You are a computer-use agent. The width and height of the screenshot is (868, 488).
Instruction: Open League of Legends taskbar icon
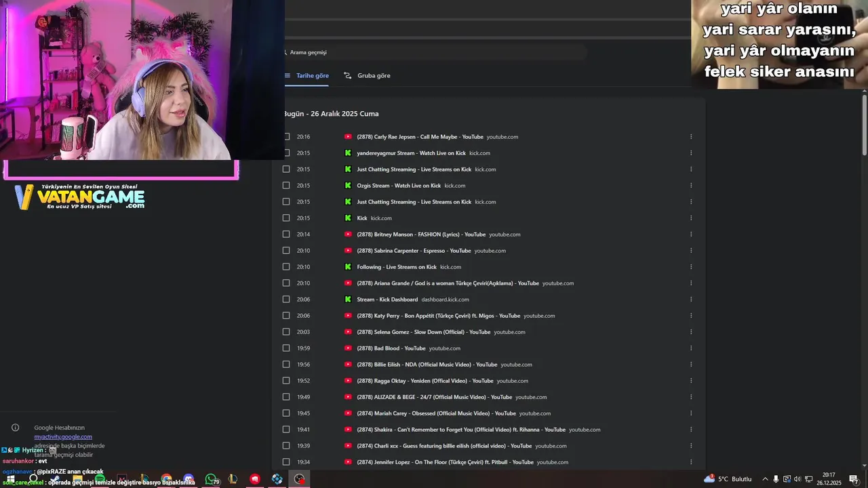coord(233,479)
